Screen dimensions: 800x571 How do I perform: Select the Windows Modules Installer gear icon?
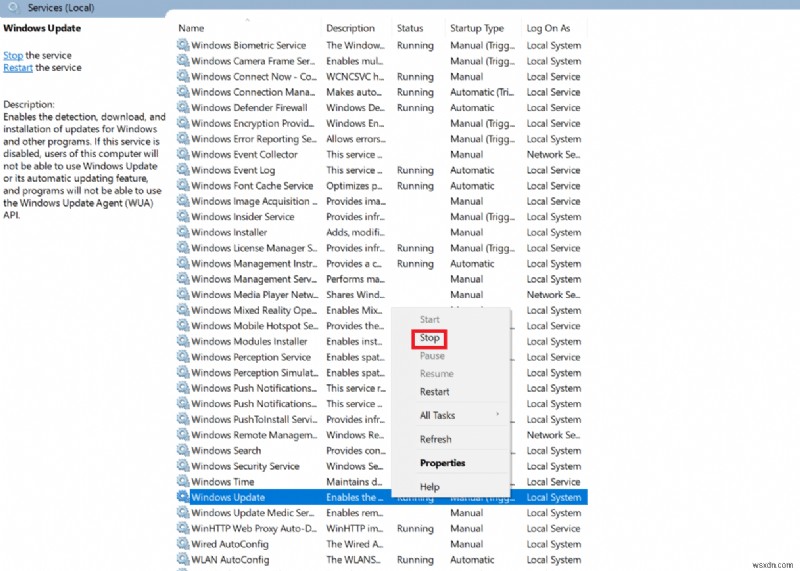[183, 341]
